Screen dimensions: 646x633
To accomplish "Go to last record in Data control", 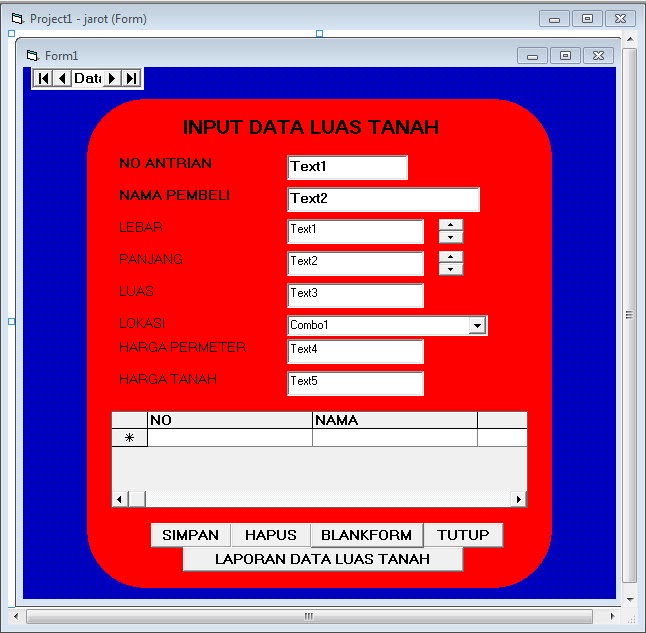I will [131, 78].
